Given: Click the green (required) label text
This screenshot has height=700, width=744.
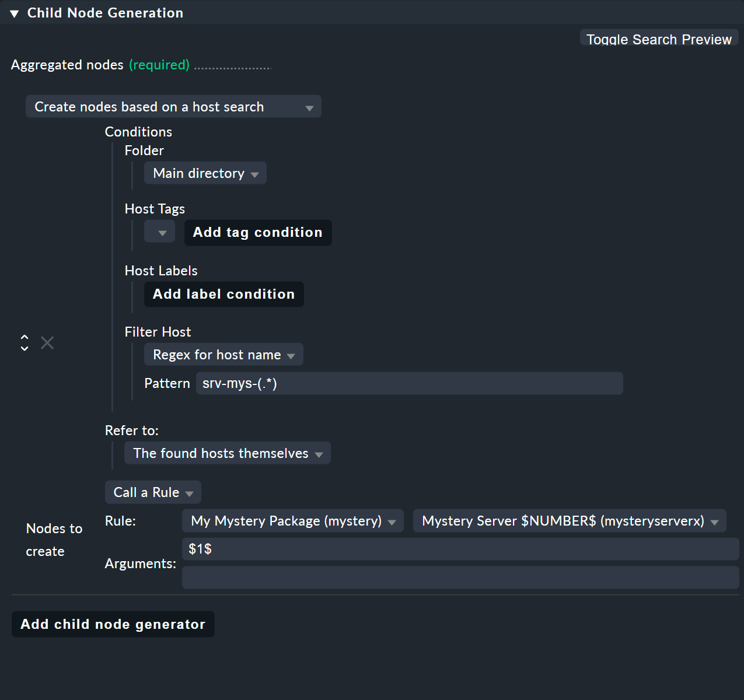Looking at the screenshot, I should tap(159, 65).
